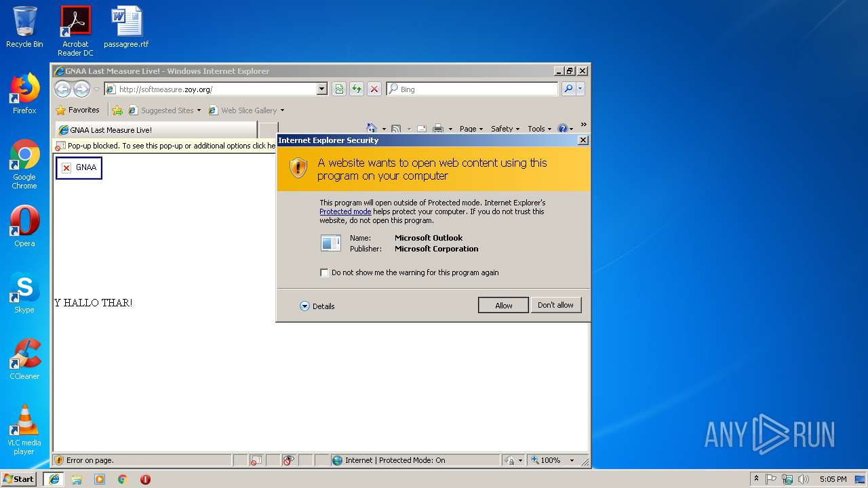Viewport: 868px width, 488px height.
Task: Open the Recycle Bin desktop icon
Action: [24, 27]
